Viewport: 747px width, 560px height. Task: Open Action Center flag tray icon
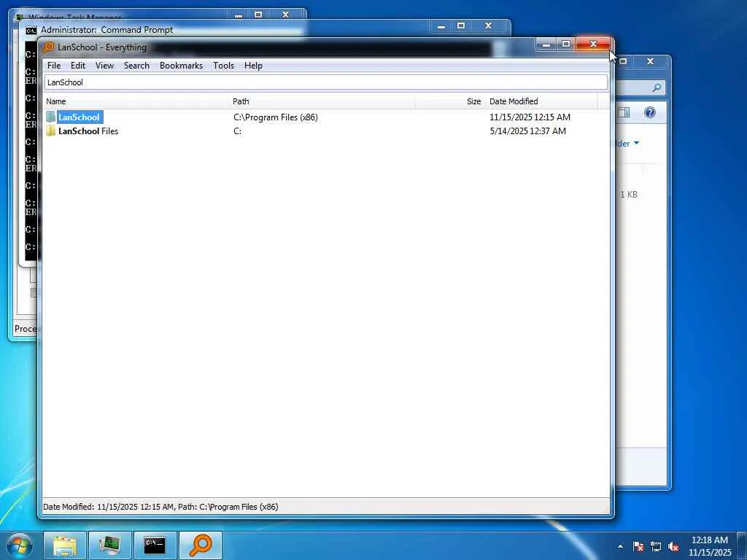pyautogui.click(x=638, y=546)
